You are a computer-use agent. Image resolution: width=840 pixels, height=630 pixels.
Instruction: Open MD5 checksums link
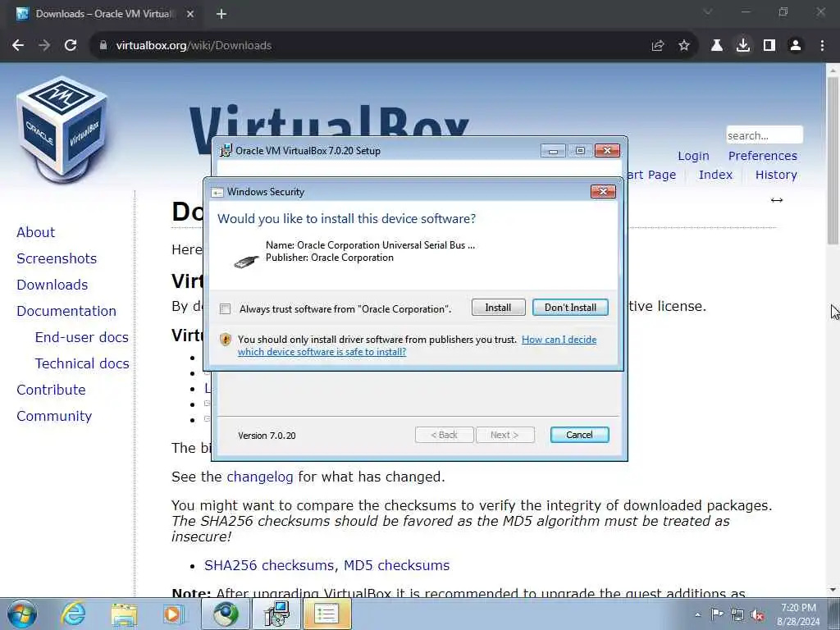[396, 565]
